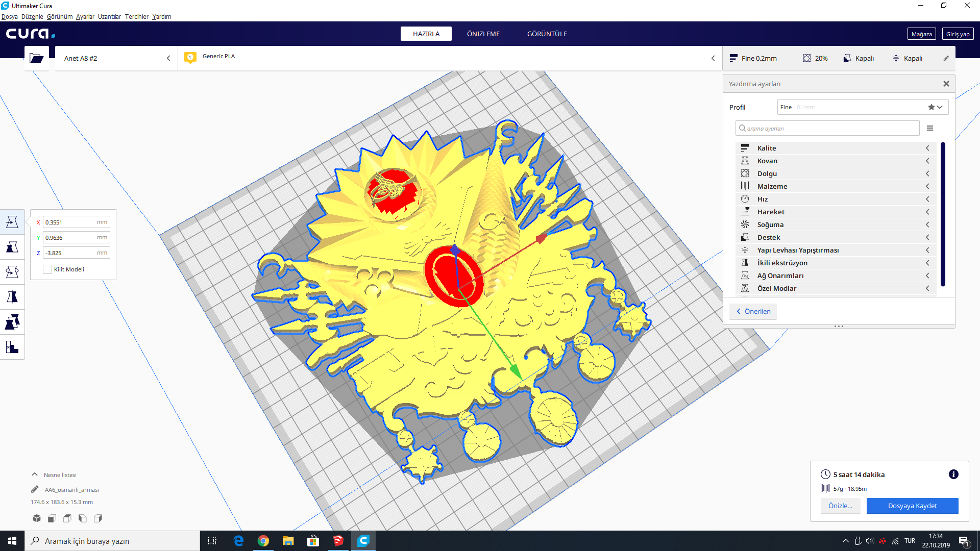Select the Mirror tool in left toolbar
Image resolution: width=980 pixels, height=551 pixels.
point(12,297)
